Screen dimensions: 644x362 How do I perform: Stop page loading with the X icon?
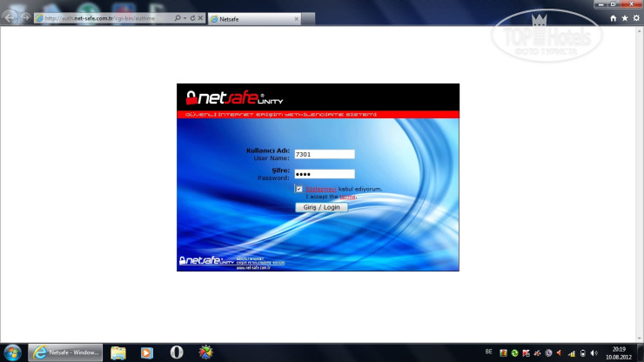click(x=200, y=18)
